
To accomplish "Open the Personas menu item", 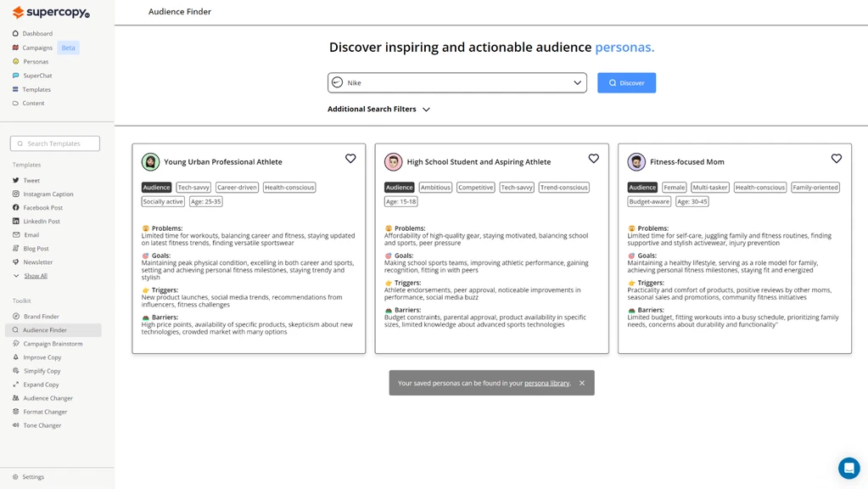I will 36,62.
